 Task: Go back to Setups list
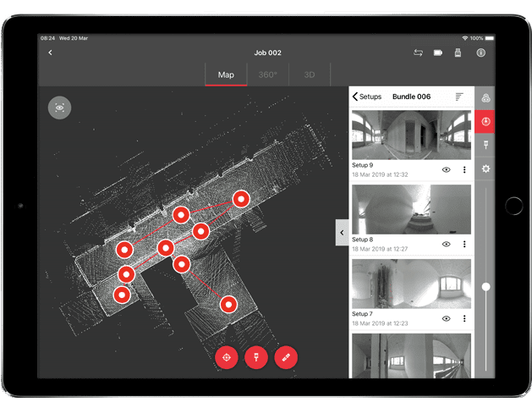point(367,96)
